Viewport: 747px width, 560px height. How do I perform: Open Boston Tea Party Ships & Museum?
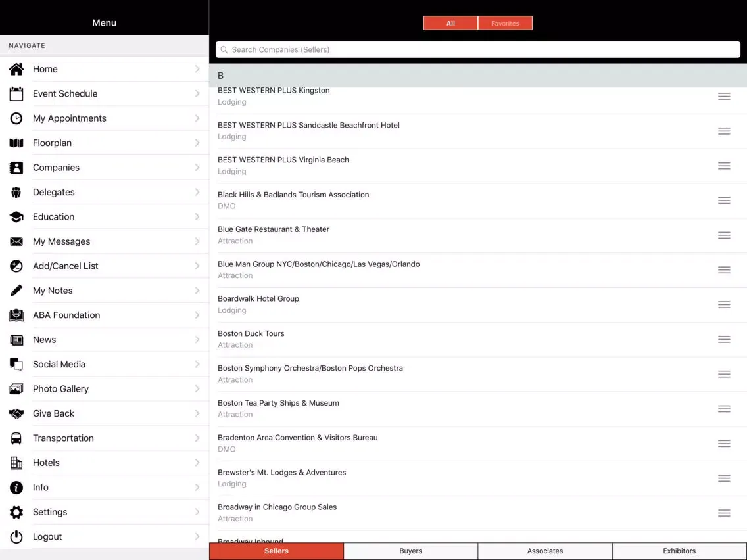tap(478, 409)
